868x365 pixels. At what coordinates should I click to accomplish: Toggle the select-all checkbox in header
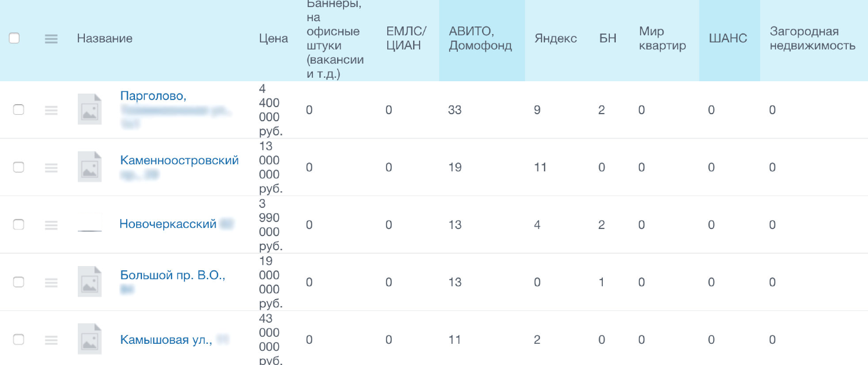point(14,38)
